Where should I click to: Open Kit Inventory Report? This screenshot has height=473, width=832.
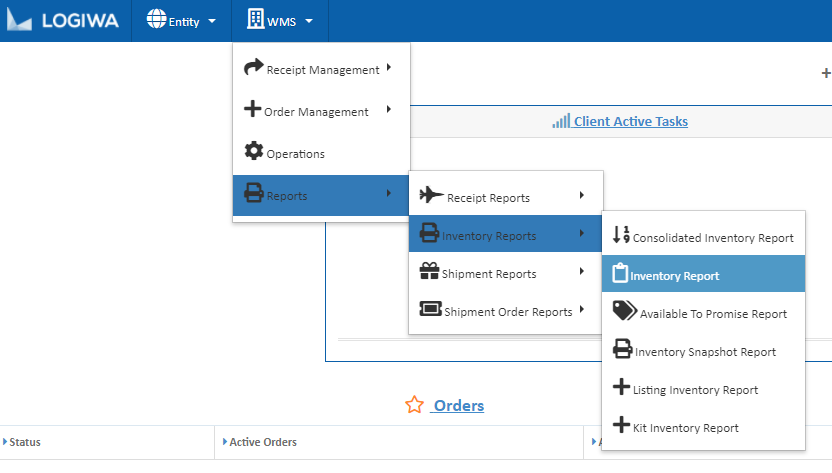[686, 428]
